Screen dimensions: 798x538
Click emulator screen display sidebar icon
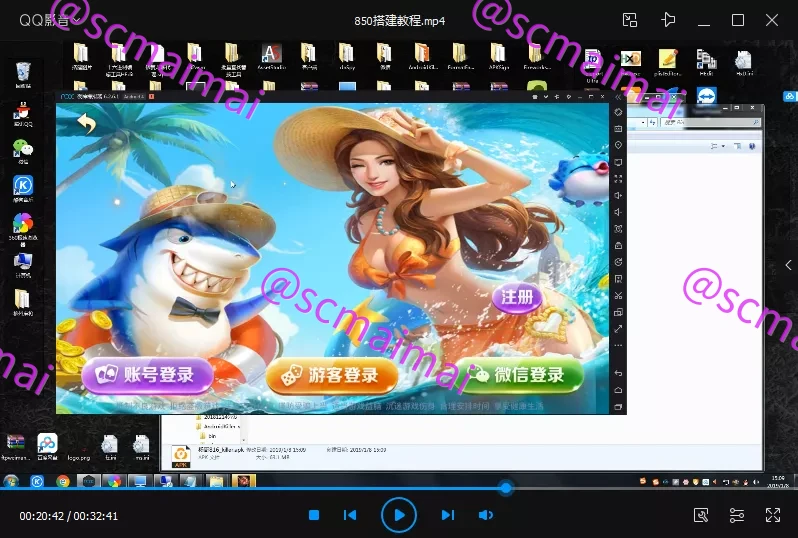618,162
